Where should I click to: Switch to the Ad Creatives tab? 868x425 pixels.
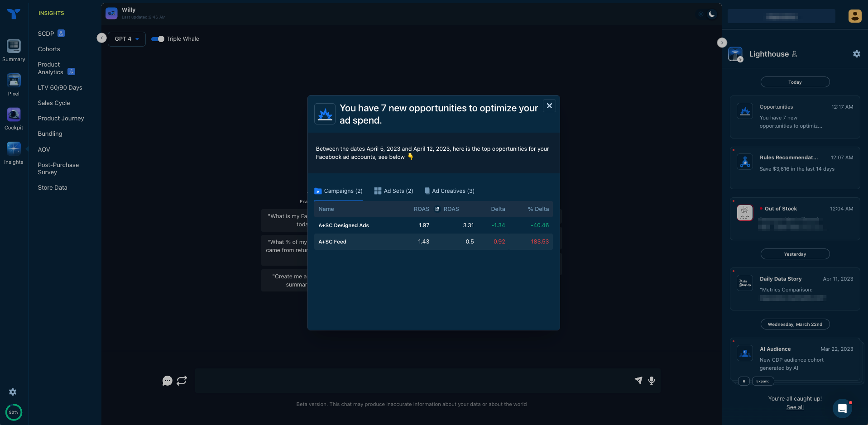coord(449,191)
